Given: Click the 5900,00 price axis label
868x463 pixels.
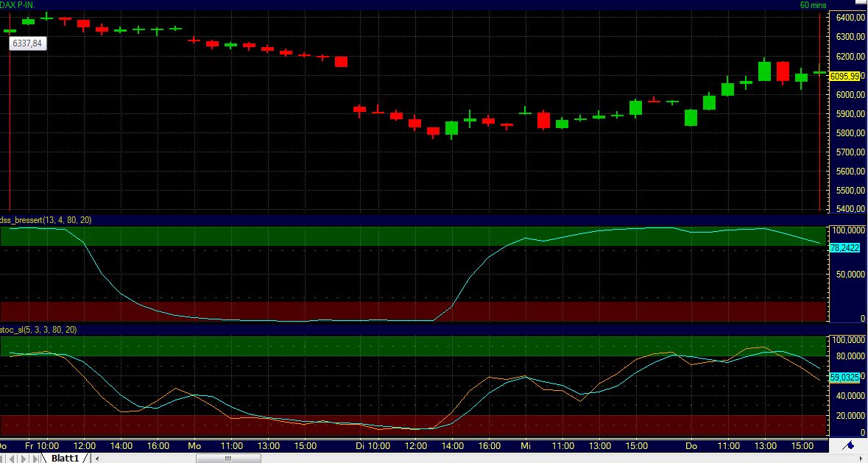Looking at the screenshot, I should click(850, 114).
